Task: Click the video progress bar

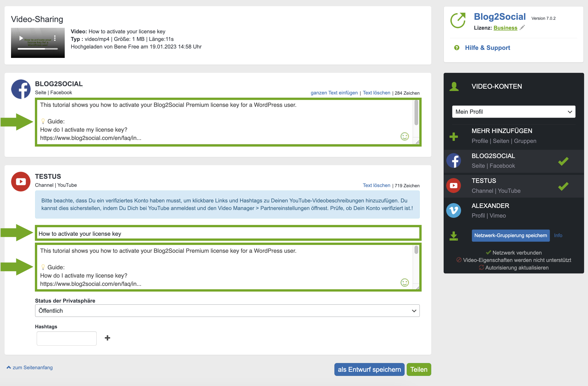Action: click(38, 49)
